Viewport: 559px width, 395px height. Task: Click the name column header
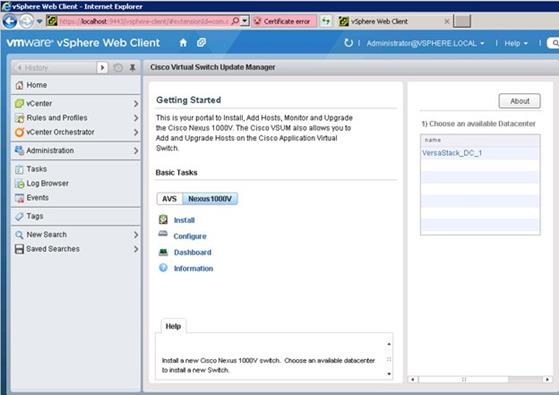[480, 140]
